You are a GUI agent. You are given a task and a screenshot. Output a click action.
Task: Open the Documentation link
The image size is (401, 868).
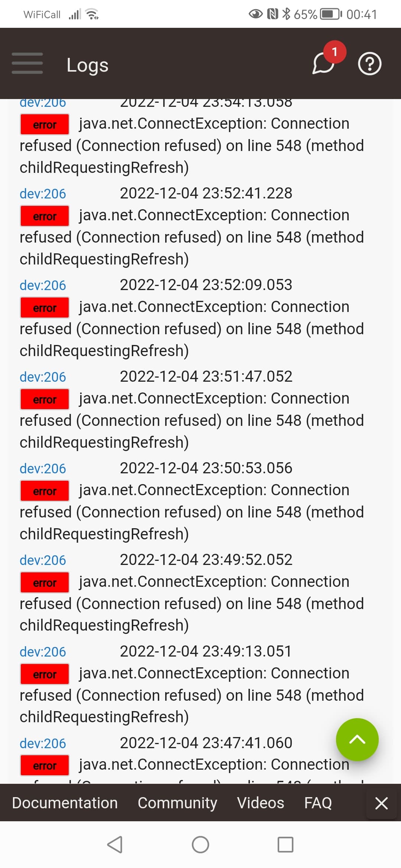[65, 803]
